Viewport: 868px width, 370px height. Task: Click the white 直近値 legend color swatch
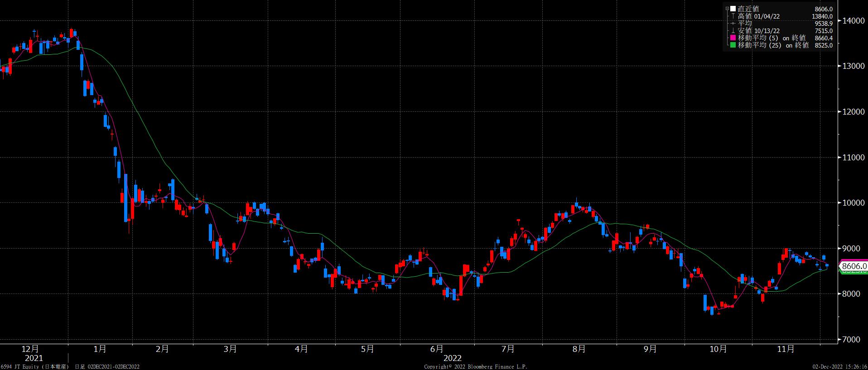click(x=733, y=9)
